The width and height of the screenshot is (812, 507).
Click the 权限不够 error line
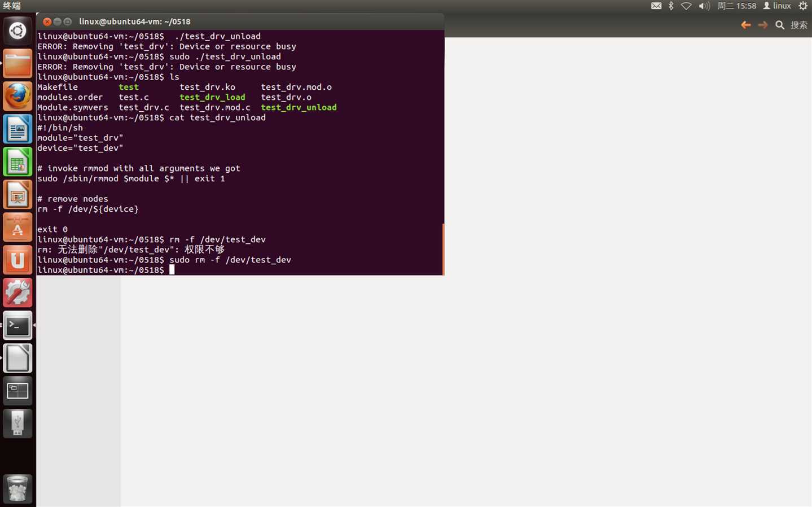[x=131, y=250]
